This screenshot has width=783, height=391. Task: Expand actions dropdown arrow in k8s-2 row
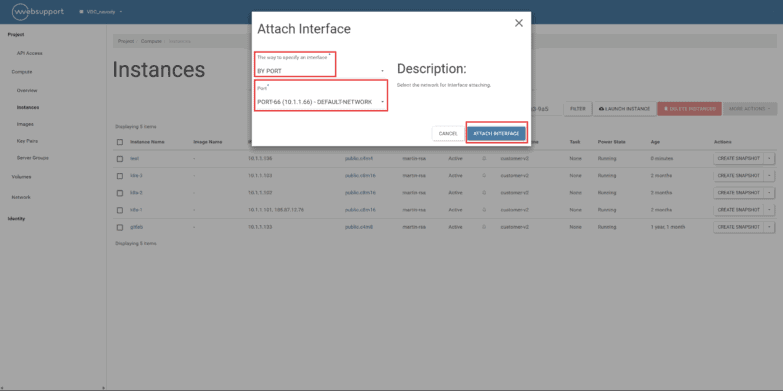770,193
